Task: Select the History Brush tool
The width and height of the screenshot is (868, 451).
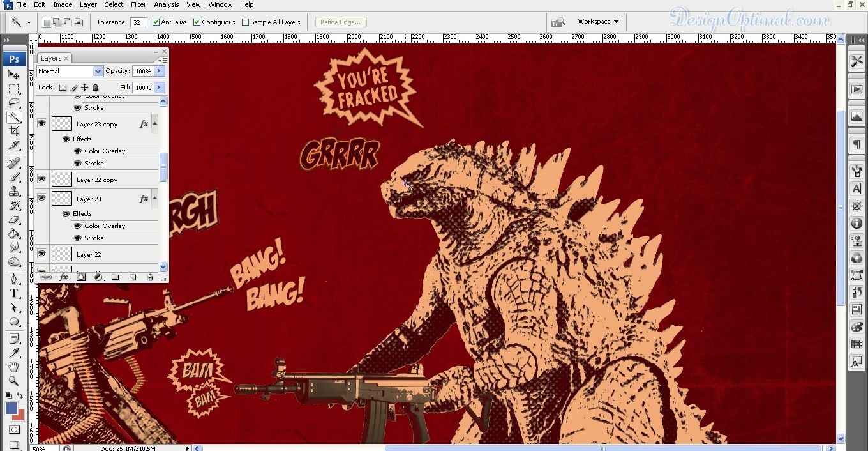Action: [x=14, y=206]
